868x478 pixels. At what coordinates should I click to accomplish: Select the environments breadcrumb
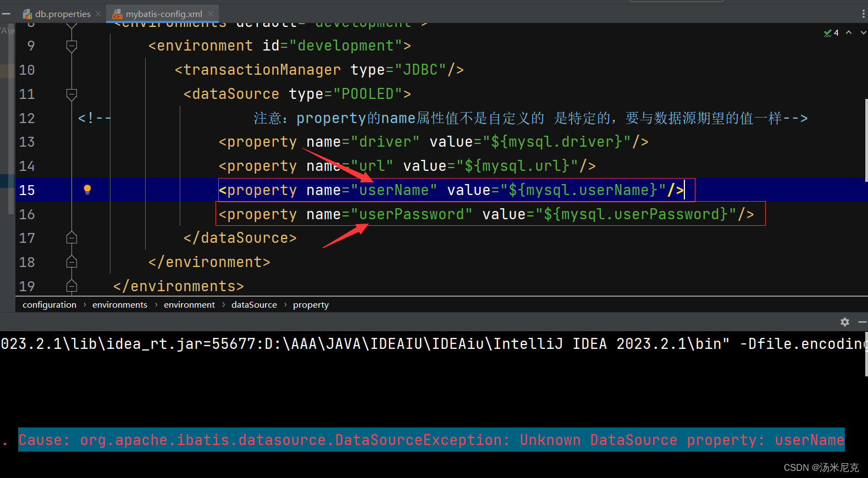[120, 304]
